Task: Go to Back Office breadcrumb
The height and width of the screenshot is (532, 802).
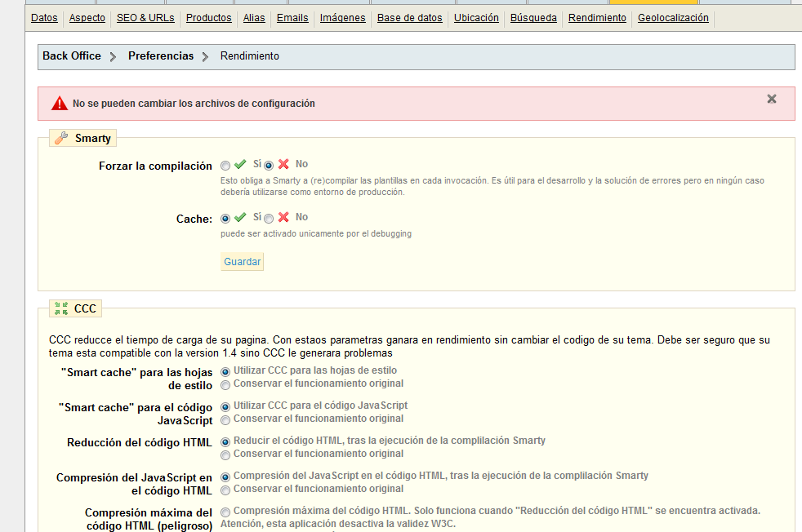Action: coord(72,56)
